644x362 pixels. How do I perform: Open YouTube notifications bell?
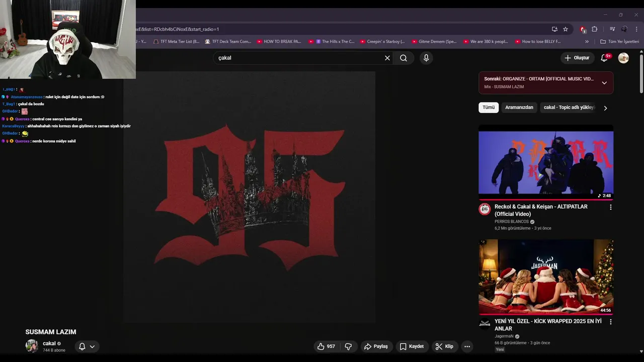pyautogui.click(x=605, y=58)
